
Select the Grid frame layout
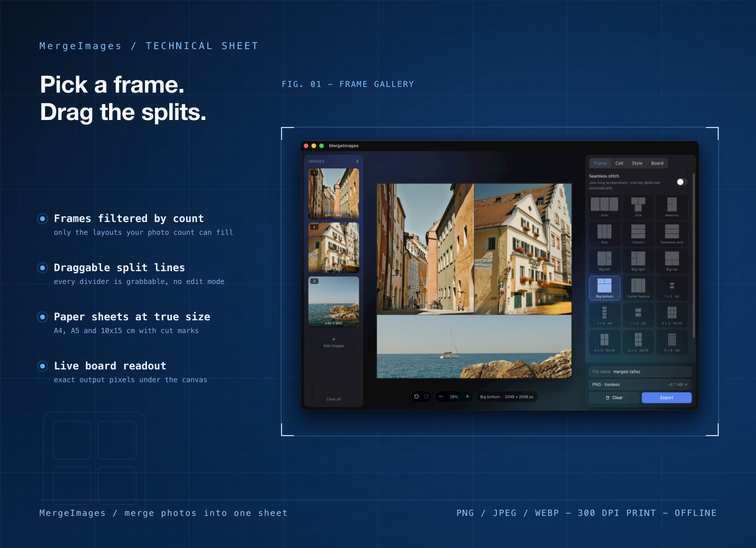pos(638,207)
